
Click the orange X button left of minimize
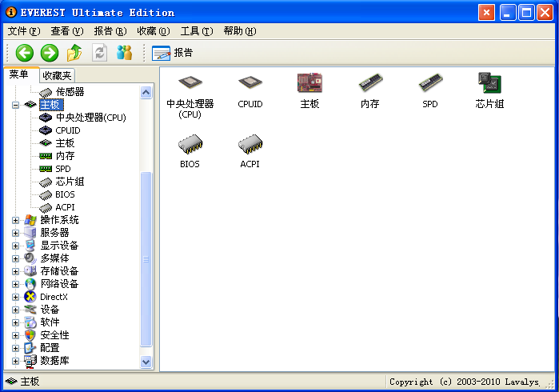click(486, 13)
